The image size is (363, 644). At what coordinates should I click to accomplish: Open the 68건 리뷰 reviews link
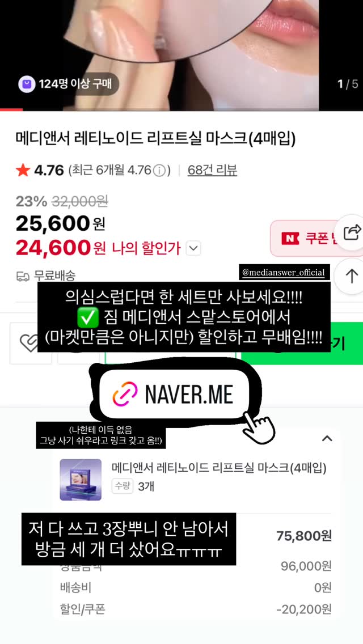pos(212,170)
